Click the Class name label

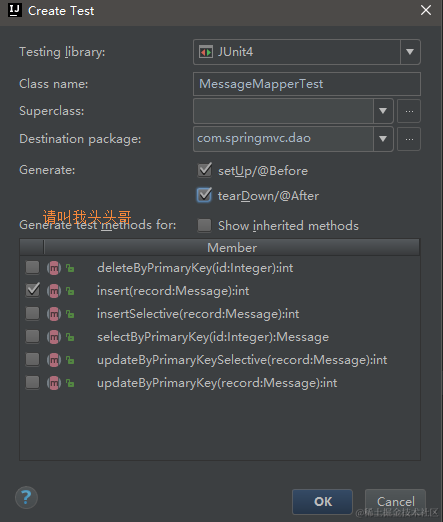tap(53, 84)
